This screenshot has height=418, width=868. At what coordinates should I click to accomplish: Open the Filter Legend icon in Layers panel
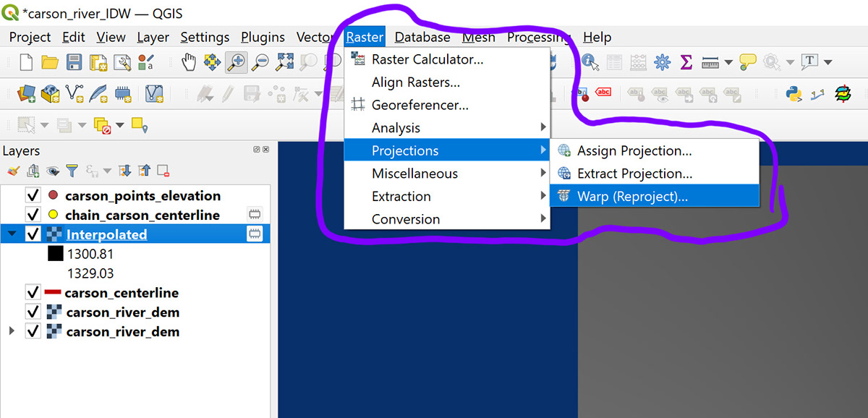click(70, 171)
